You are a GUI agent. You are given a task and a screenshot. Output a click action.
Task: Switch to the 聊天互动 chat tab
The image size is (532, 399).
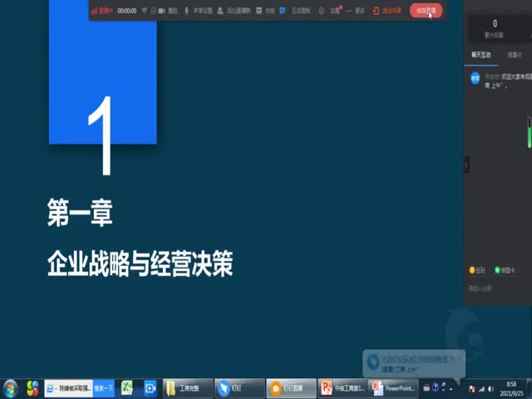point(481,55)
